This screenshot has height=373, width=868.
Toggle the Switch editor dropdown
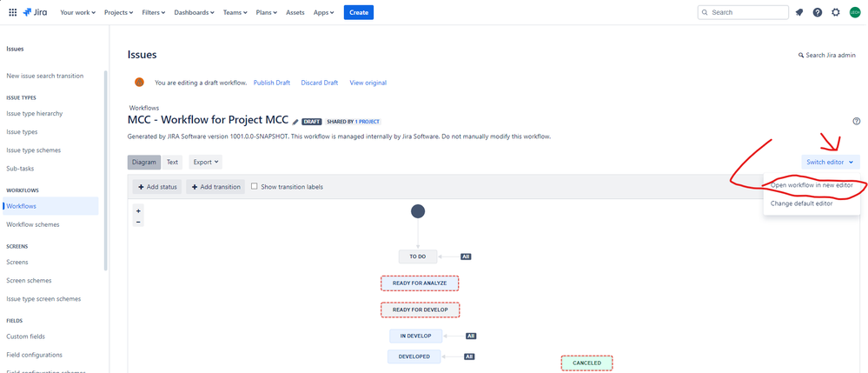point(829,163)
